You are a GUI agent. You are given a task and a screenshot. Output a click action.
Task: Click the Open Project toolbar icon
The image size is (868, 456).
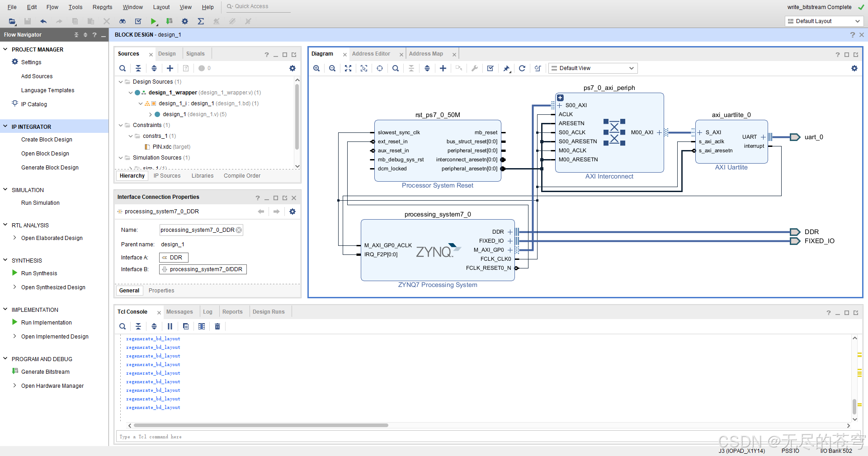12,21
